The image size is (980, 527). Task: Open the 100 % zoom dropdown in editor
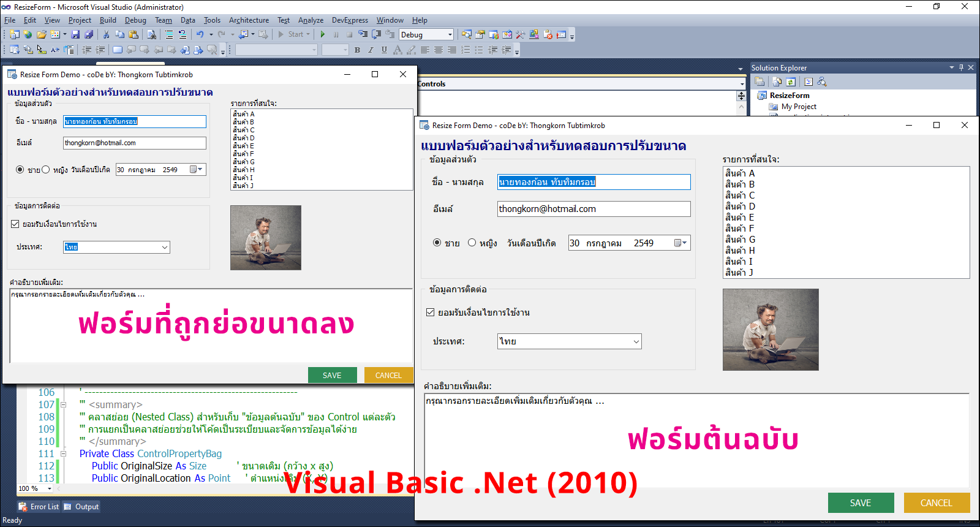(x=50, y=488)
